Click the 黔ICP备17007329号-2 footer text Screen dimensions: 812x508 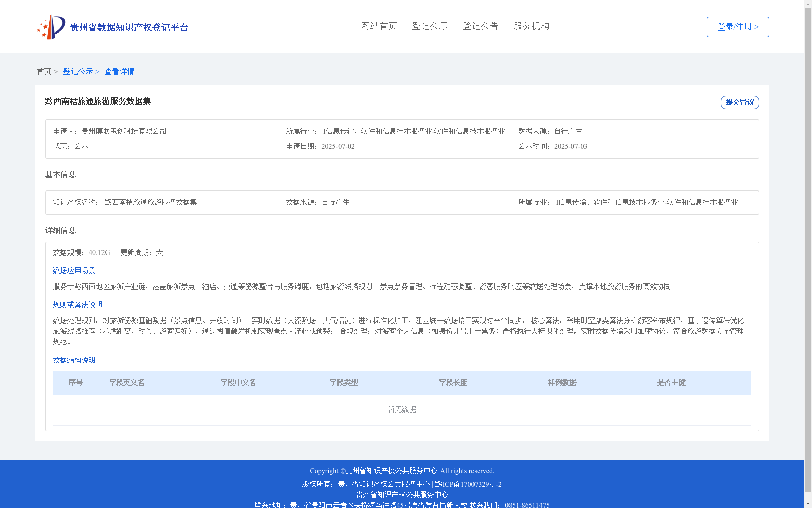pyautogui.click(x=468, y=484)
